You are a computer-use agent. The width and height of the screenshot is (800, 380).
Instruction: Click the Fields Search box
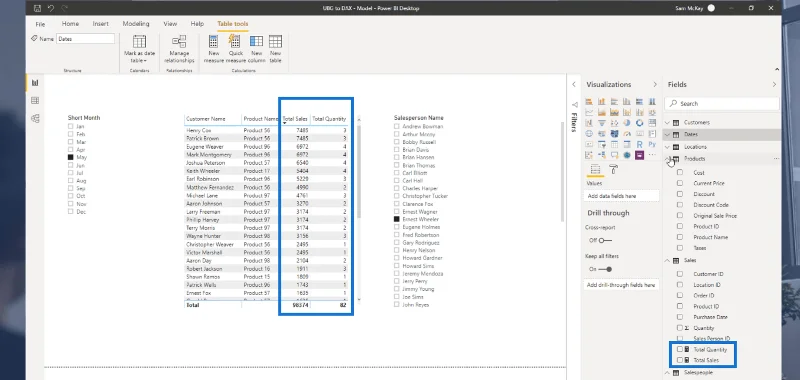pyautogui.click(x=722, y=104)
